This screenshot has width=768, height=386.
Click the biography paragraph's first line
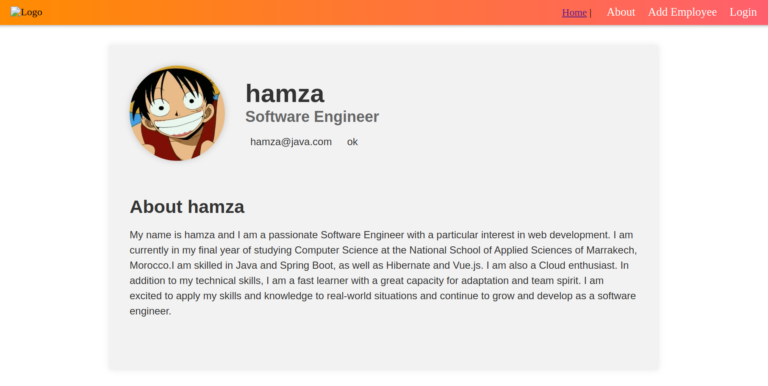381,235
